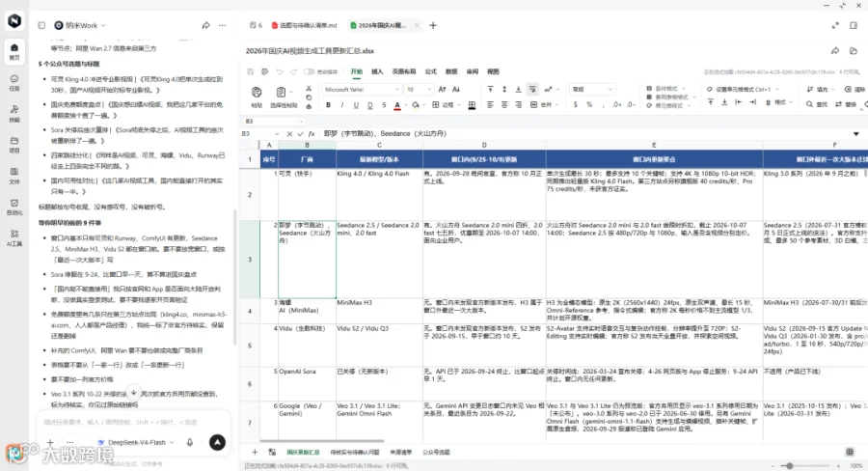Image resolution: width=868 pixels, height=471 pixels.
Task: Expand the formula bar with black triangle
Action: (x=855, y=133)
